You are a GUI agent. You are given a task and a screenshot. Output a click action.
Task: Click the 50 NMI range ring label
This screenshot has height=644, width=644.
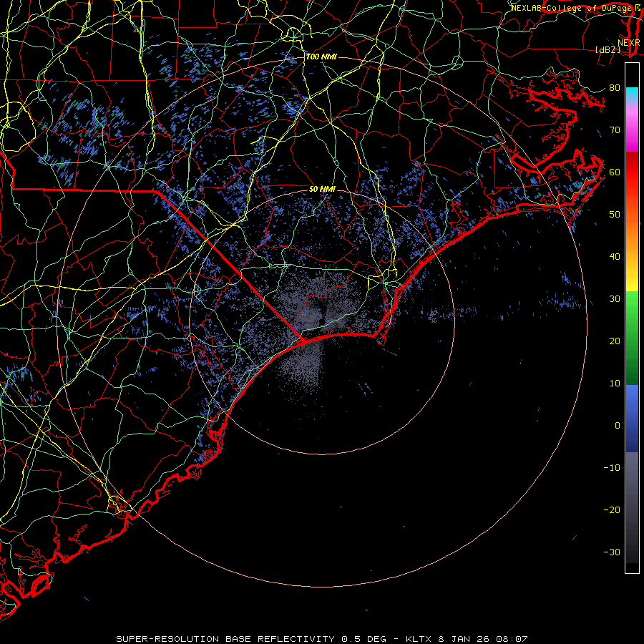click(x=322, y=189)
